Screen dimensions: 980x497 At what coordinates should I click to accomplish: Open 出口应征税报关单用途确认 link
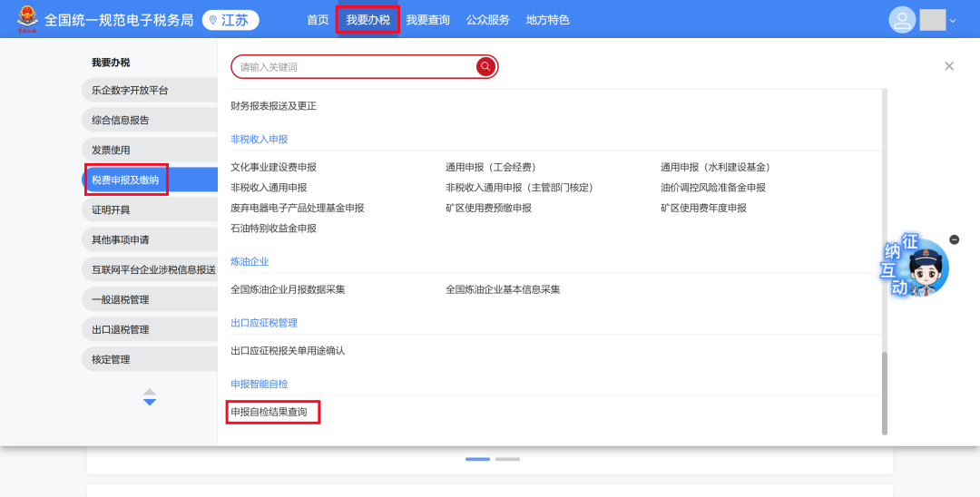coord(288,350)
